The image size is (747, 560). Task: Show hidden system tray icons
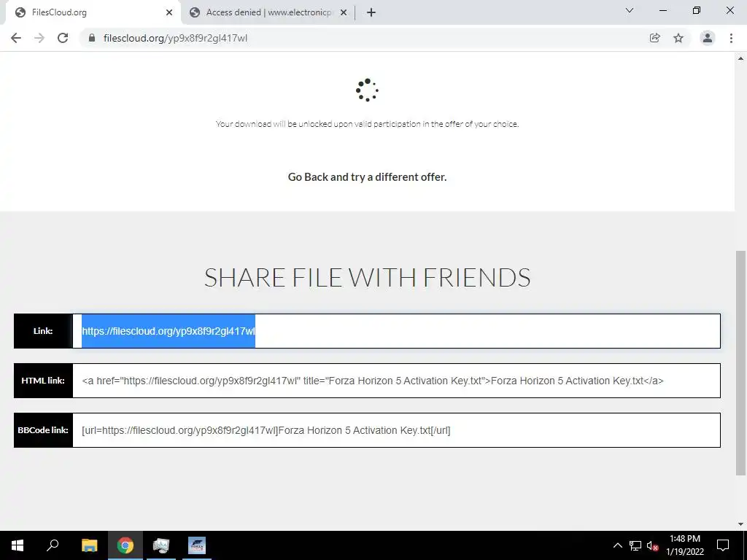pos(617,545)
